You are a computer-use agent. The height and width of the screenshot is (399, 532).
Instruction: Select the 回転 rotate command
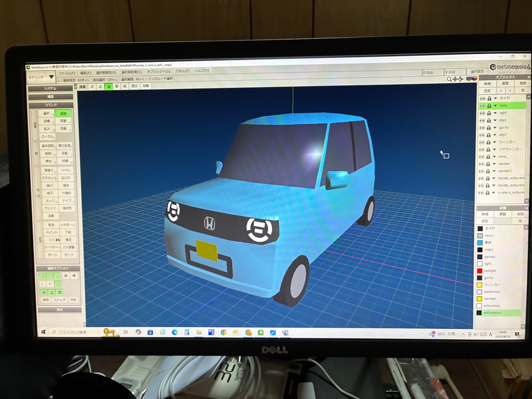click(64, 128)
